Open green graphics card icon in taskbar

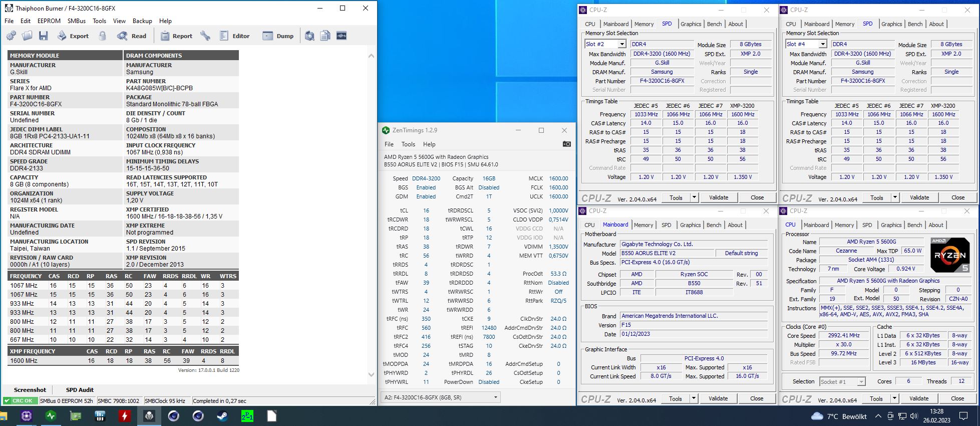(76, 416)
